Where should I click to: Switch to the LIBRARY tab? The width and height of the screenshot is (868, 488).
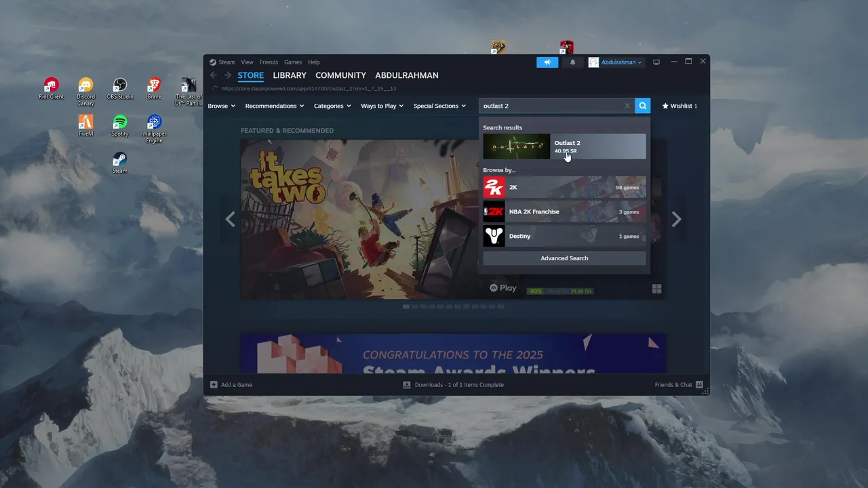tap(290, 75)
